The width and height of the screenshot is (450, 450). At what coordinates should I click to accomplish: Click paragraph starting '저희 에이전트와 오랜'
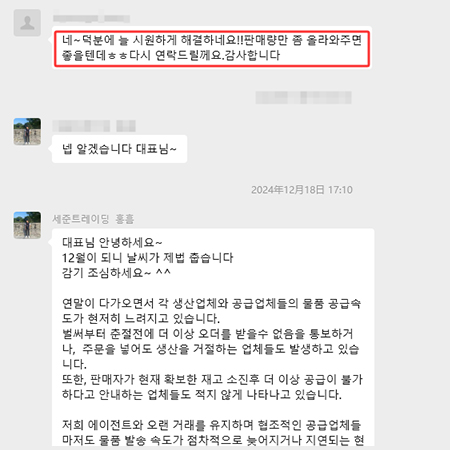213,433
